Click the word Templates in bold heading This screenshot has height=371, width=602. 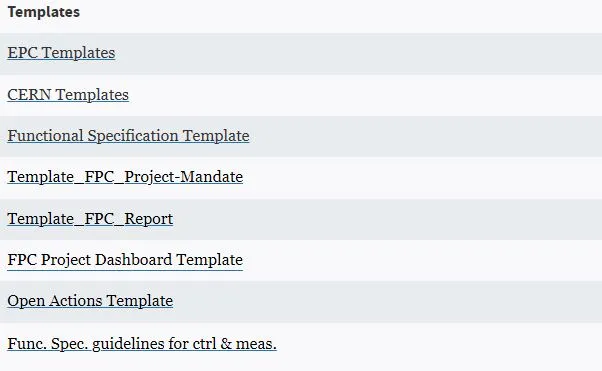coord(44,12)
